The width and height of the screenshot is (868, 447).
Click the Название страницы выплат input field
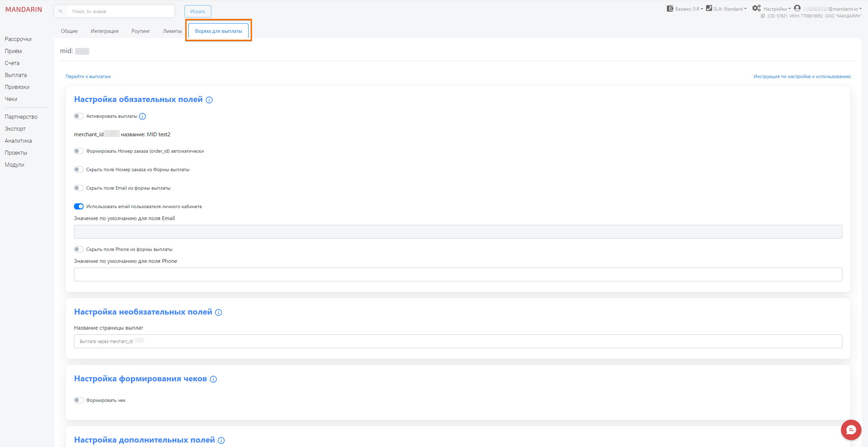457,341
